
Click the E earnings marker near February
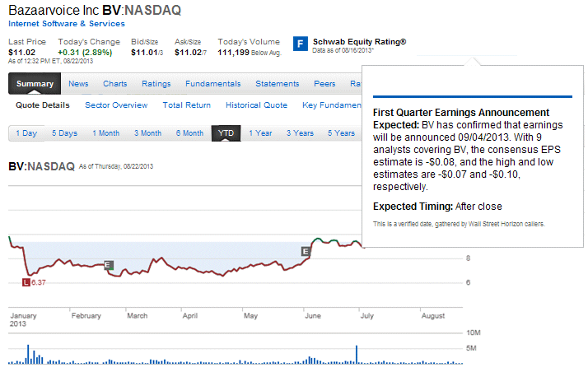tap(109, 265)
